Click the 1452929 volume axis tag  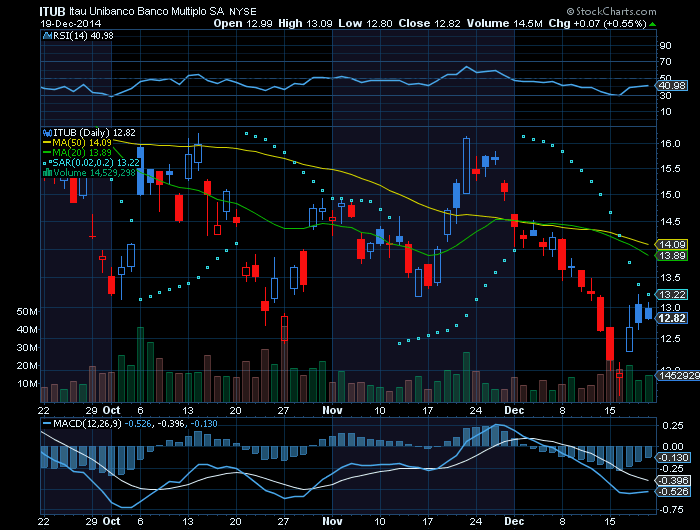(x=679, y=376)
